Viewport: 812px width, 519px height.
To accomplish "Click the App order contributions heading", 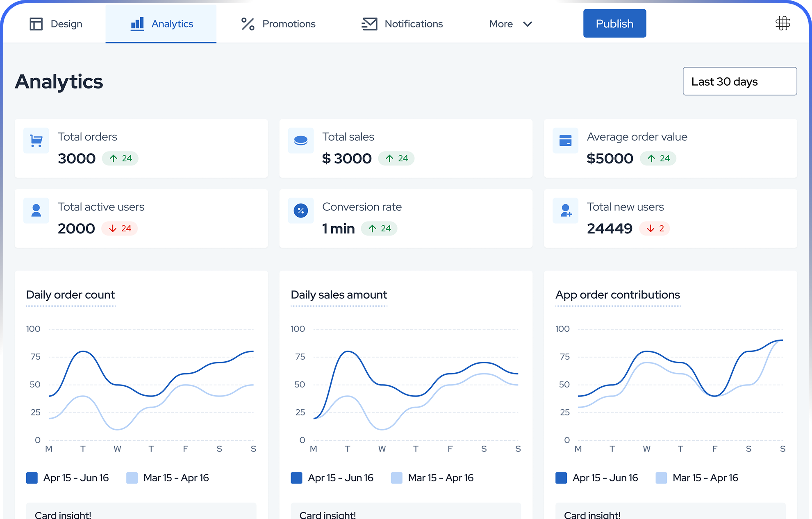I will pyautogui.click(x=617, y=295).
